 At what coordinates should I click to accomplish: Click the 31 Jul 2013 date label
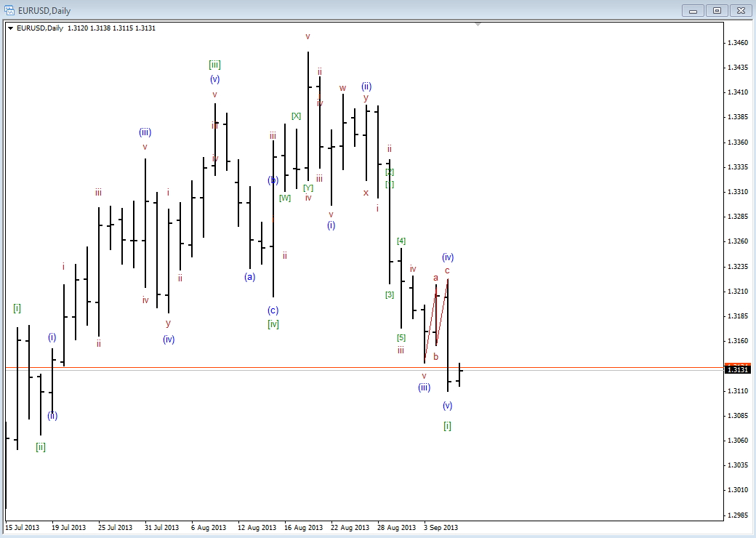[161, 527]
